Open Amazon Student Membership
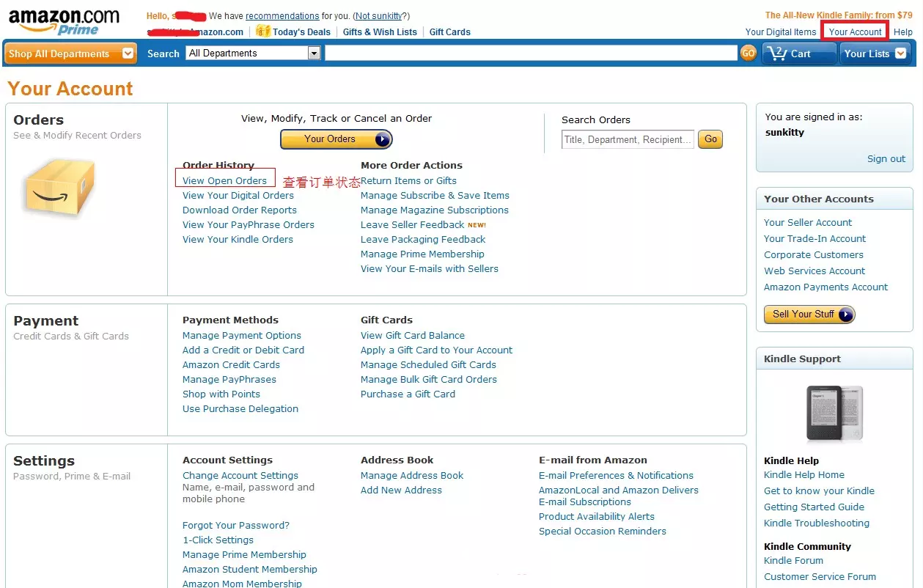This screenshot has width=923, height=588. (250, 569)
